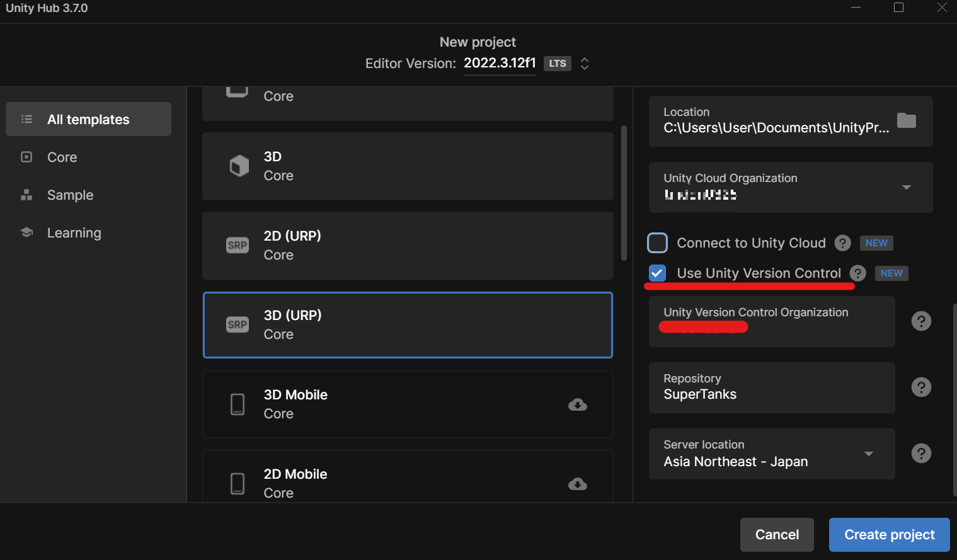Switch to the Sample templates category
This screenshot has height=560, width=957.
[88, 195]
